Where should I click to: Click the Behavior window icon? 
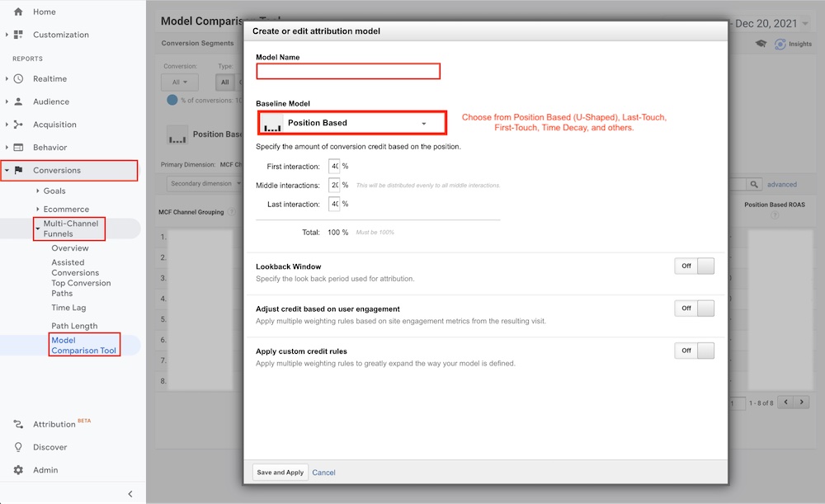tap(18, 148)
